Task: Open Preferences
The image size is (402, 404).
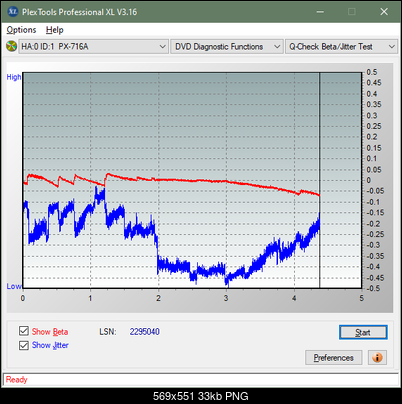Action: coord(334,358)
